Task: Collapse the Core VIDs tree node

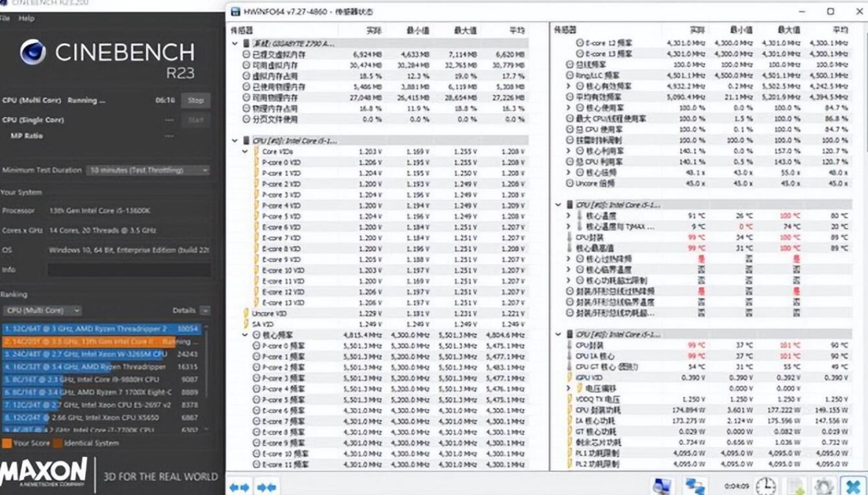Action: tap(245, 151)
